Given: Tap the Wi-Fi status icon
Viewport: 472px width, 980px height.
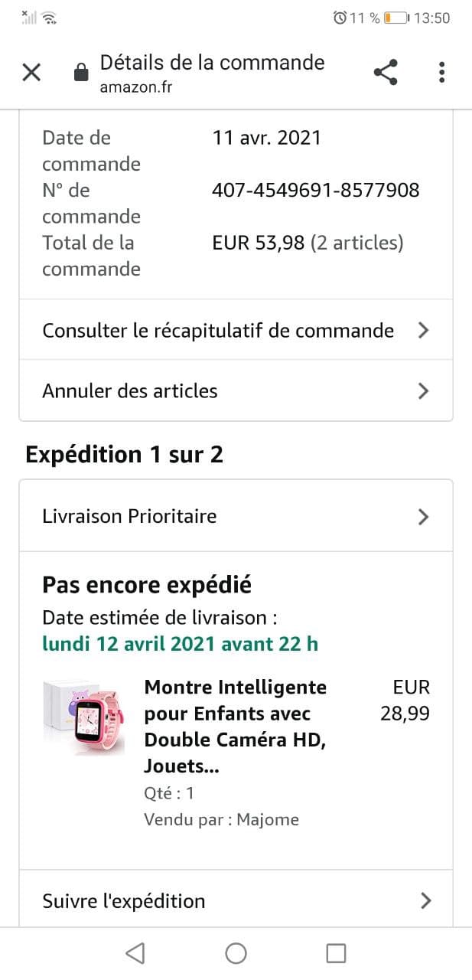Looking at the screenshot, I should (x=49, y=18).
